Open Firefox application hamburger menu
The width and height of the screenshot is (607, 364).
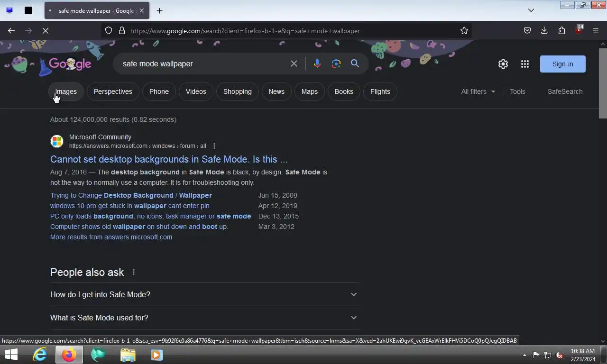tap(596, 31)
